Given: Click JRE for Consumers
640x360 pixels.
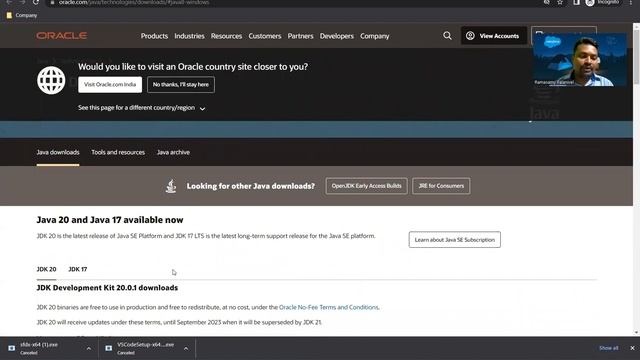Looking at the screenshot, I should click(x=441, y=186).
